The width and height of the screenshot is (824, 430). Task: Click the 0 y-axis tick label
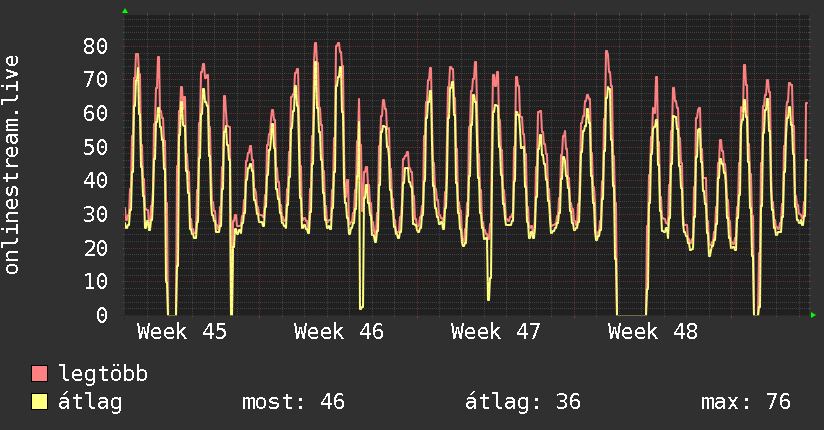tap(102, 315)
